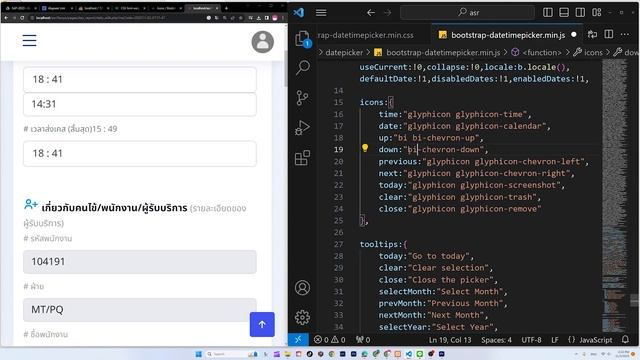Screen dimensions: 640x360
Task: Click the "bi bi-chevron-up" string on line 18
Action: click(x=438, y=138)
